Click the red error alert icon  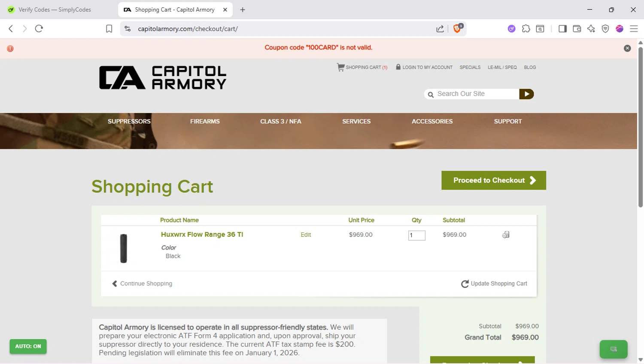(x=10, y=49)
